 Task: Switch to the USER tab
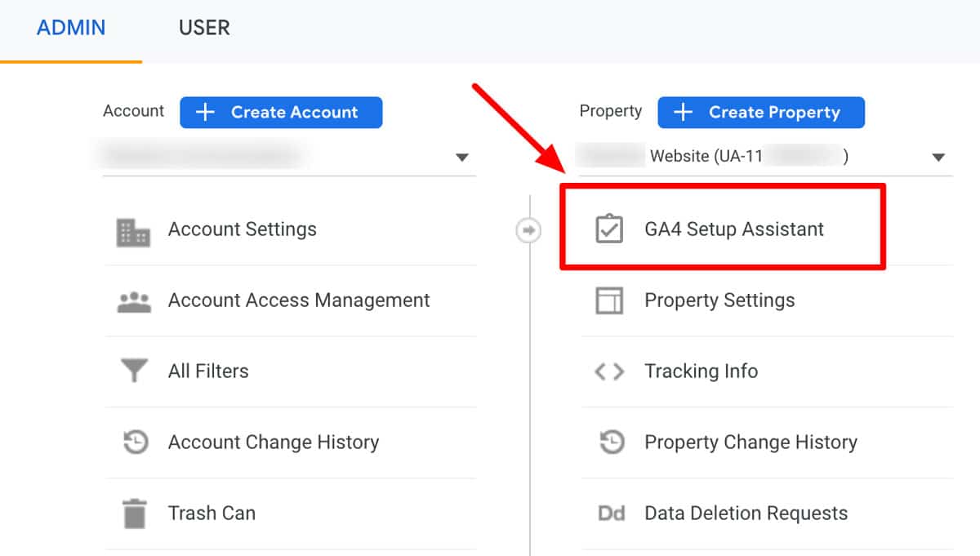(204, 28)
